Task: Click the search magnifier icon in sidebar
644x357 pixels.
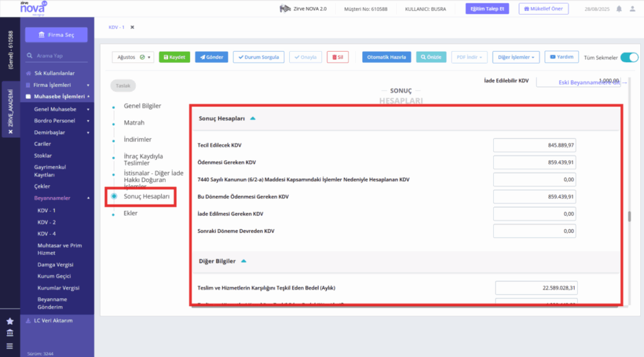Action: [x=30, y=55]
